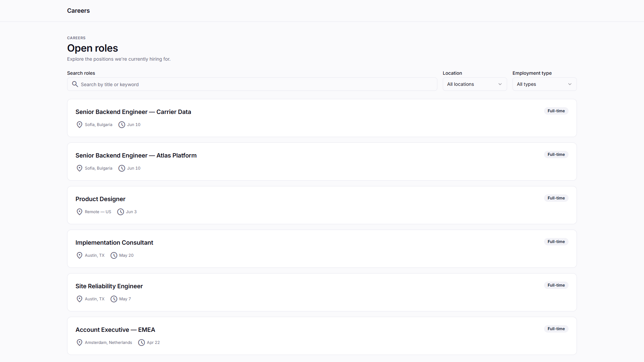Click clock icon for Atlas Platform role
The image size is (644, 362).
point(122,168)
